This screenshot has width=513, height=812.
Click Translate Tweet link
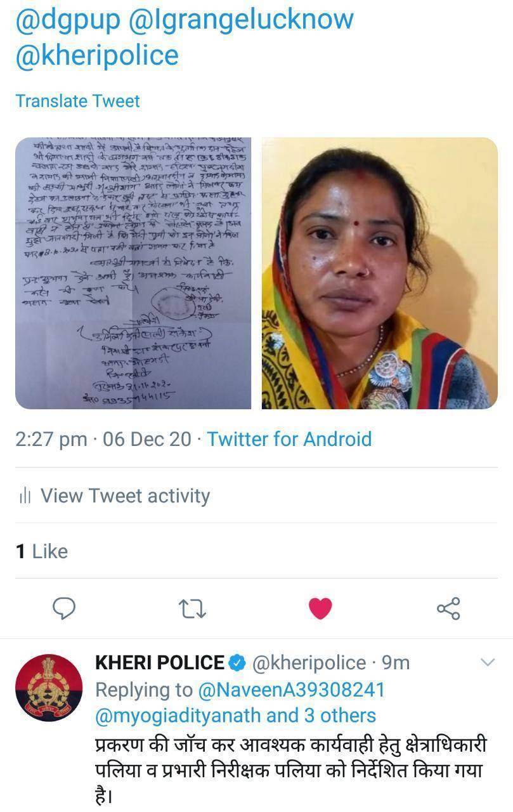pos(77,101)
